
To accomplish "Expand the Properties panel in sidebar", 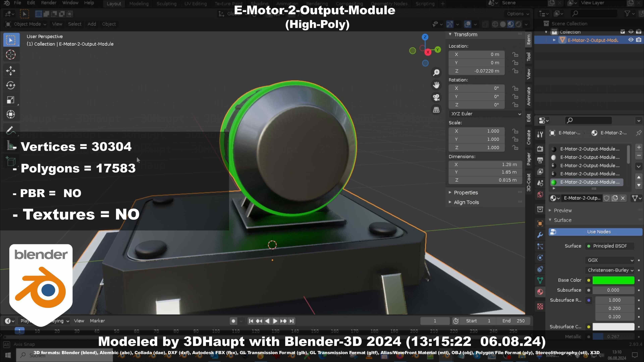I will [466, 193].
